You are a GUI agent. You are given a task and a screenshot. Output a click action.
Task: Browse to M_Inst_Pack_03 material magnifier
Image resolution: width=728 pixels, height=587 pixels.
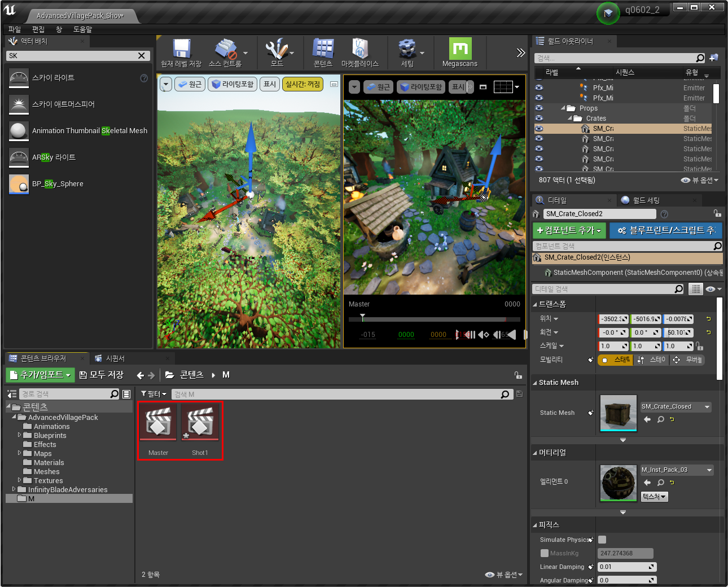pos(660,483)
